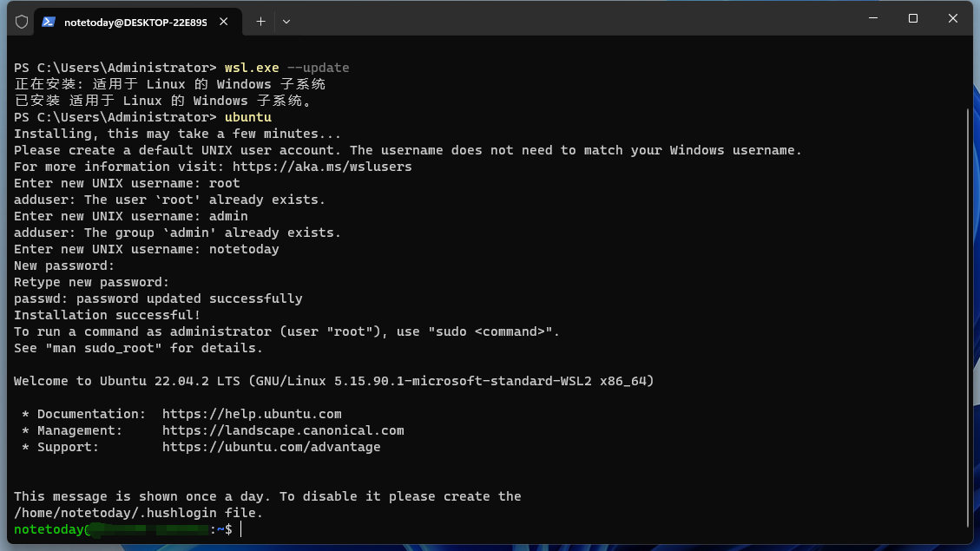Click the PowerShell icon on the tab
980x551 pixels.
[49, 22]
